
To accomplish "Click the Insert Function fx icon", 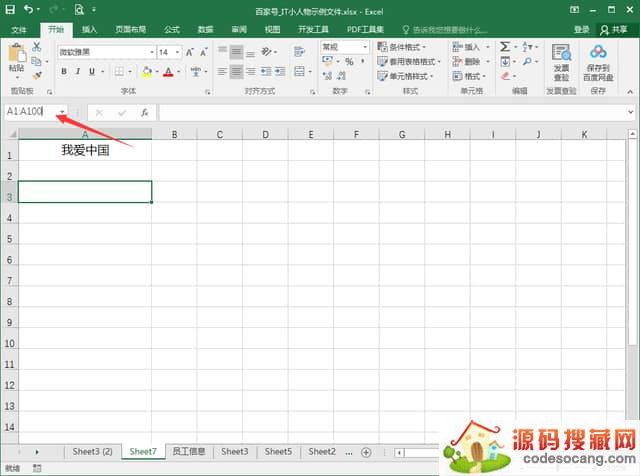I will [x=144, y=113].
